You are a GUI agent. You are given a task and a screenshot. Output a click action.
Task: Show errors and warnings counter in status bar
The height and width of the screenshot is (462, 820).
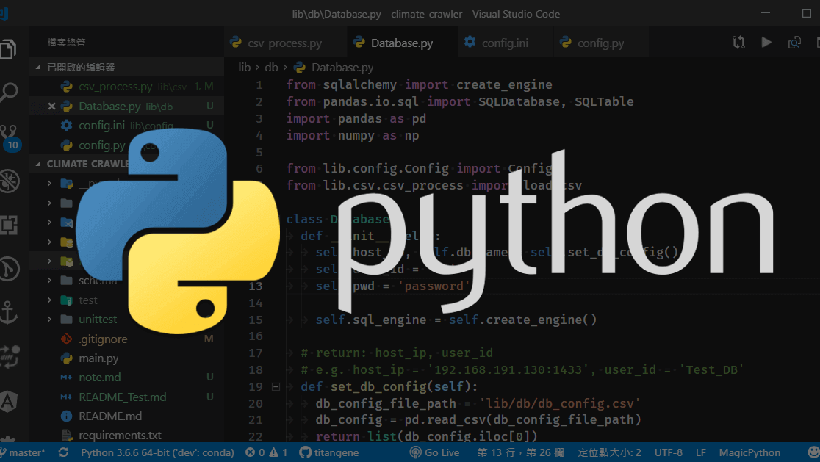[267, 453]
